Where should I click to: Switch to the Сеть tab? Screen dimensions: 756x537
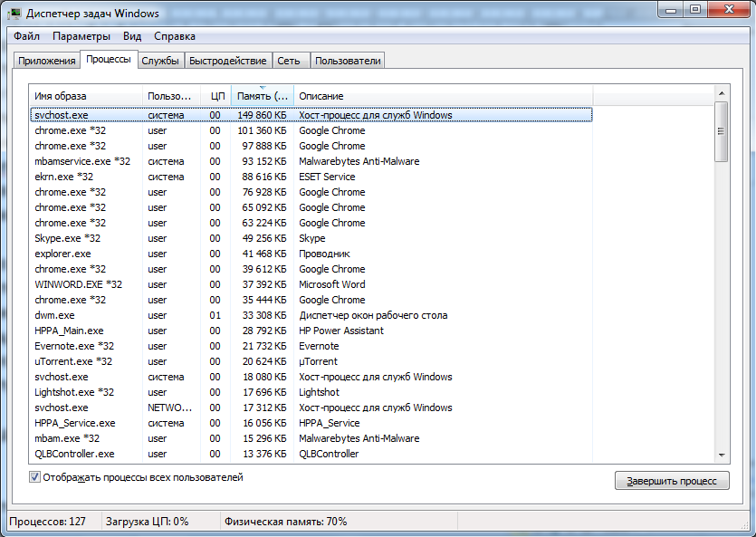[289, 61]
